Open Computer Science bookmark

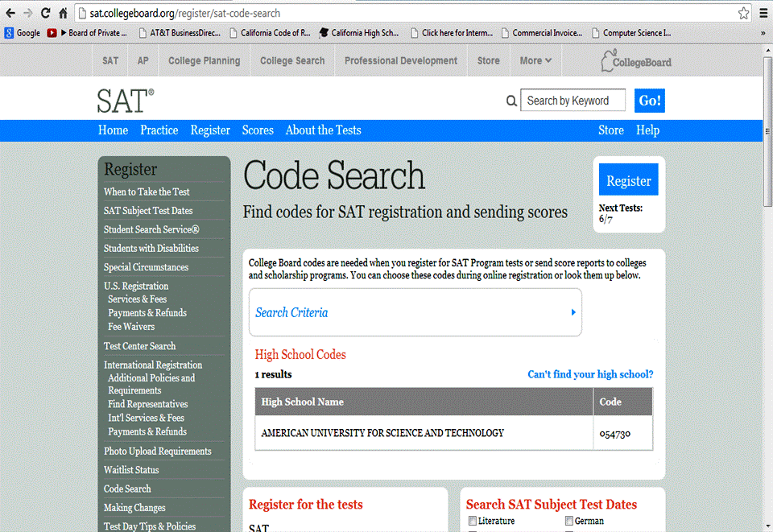coord(631,33)
